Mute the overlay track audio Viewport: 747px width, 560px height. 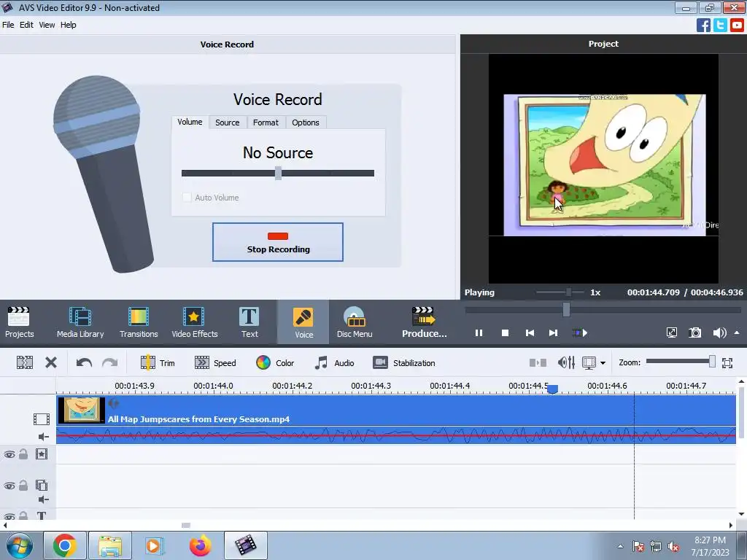coord(43,499)
